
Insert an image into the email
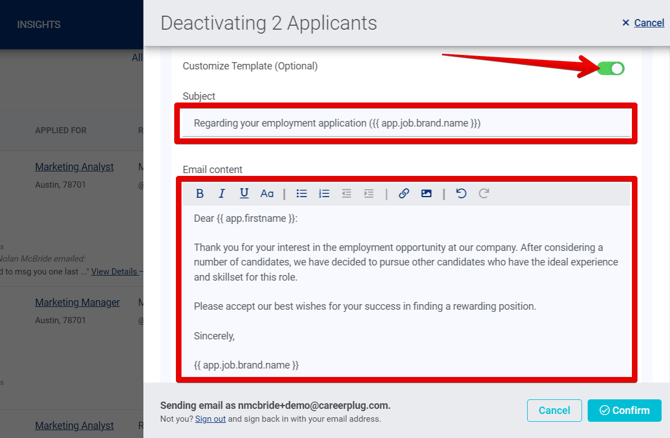(426, 194)
